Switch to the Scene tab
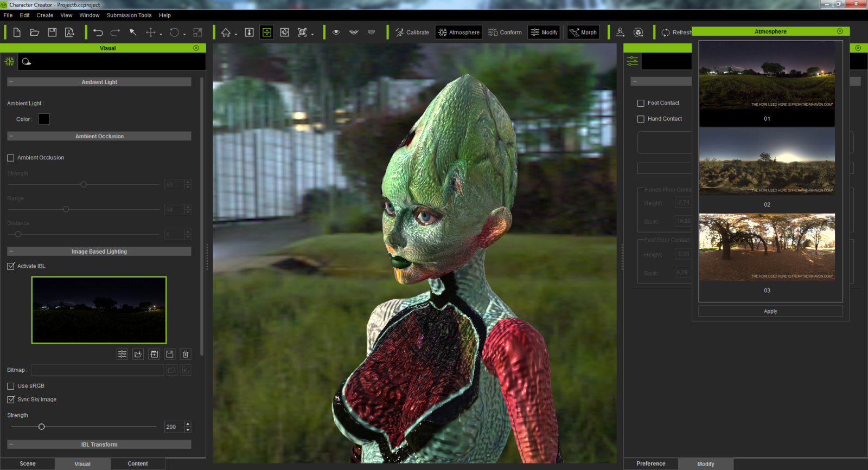 click(x=28, y=463)
